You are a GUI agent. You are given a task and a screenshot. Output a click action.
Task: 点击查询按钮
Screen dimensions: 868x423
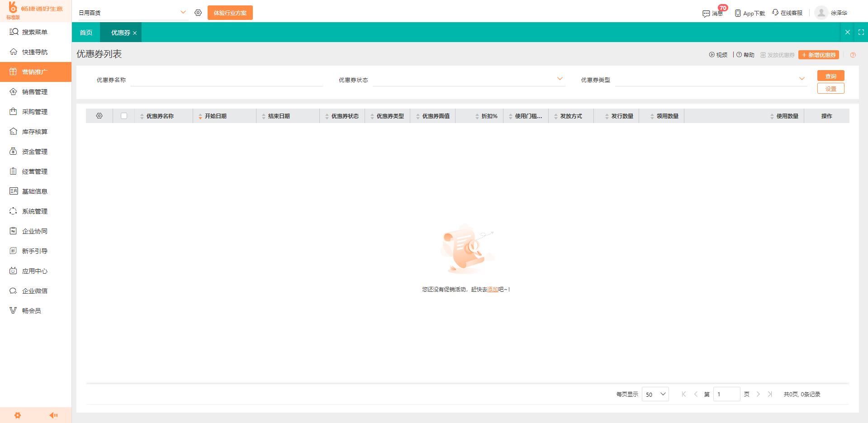coord(830,76)
